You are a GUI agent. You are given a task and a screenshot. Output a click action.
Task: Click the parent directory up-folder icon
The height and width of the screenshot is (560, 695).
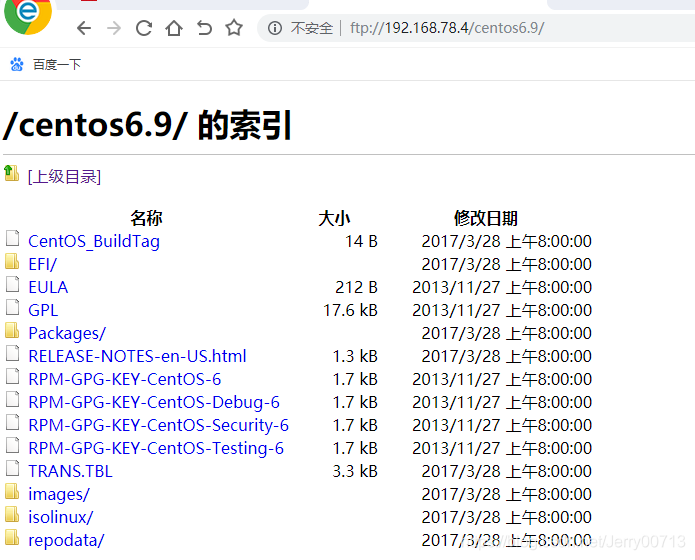pos(12,173)
